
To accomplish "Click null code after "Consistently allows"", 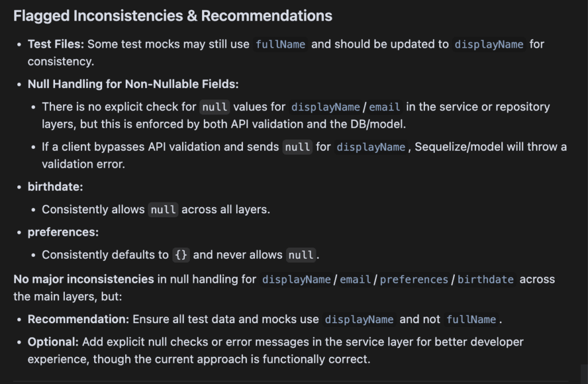I will [163, 210].
